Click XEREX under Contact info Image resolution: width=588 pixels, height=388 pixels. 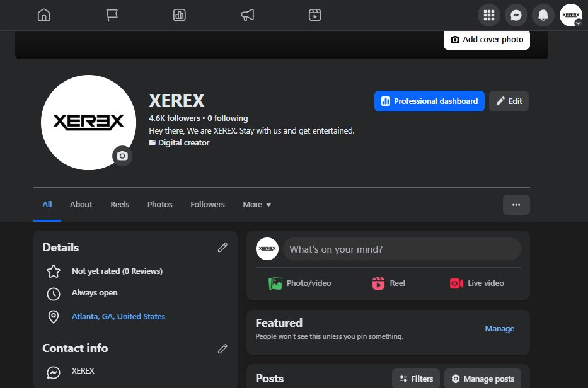tap(83, 371)
